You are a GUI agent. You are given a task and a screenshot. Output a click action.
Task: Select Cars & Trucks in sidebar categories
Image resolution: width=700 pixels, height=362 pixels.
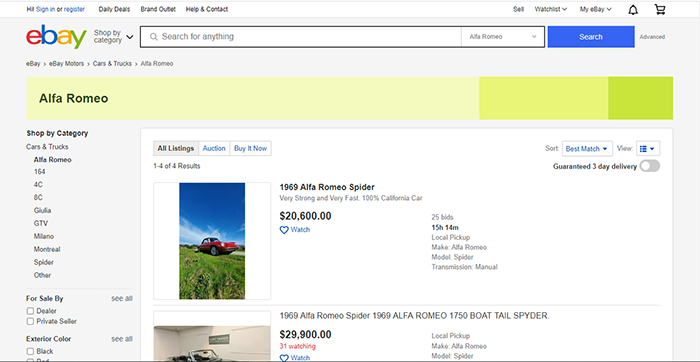pyautogui.click(x=47, y=147)
